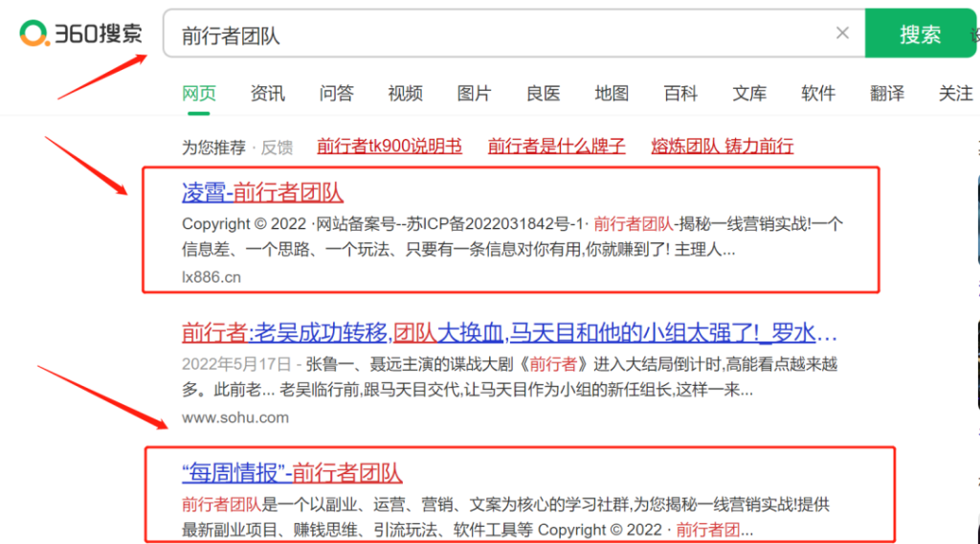Clear the search box with the X icon
The width and height of the screenshot is (980, 544).
[x=842, y=34]
